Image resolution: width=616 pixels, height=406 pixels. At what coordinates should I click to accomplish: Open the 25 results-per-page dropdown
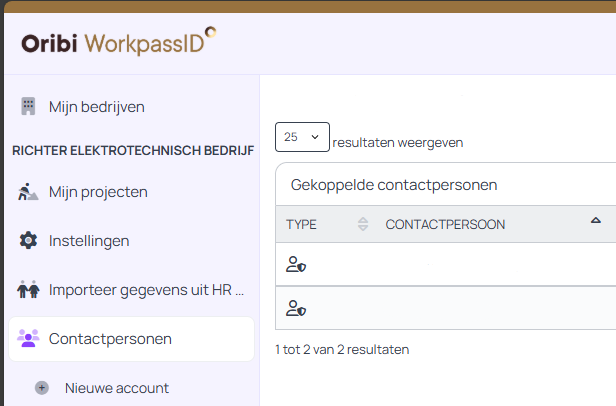click(x=302, y=137)
